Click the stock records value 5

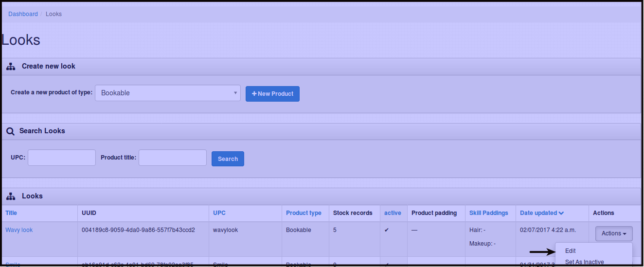pyautogui.click(x=335, y=230)
